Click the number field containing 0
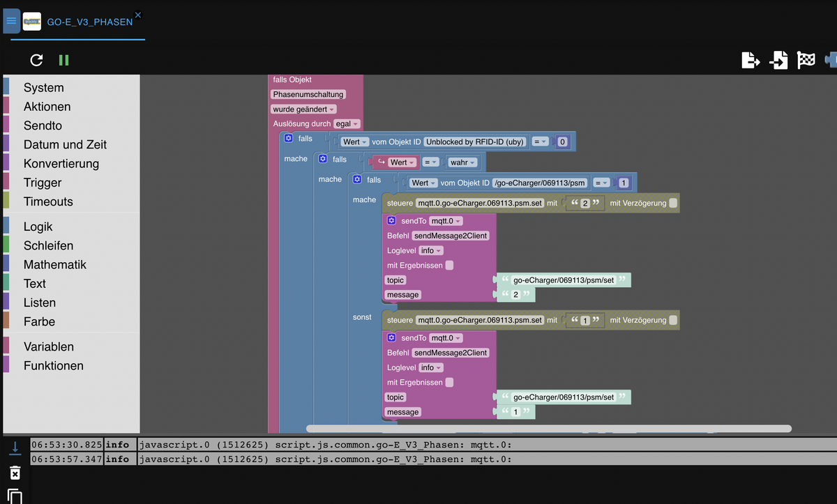The image size is (837, 504). (x=562, y=142)
